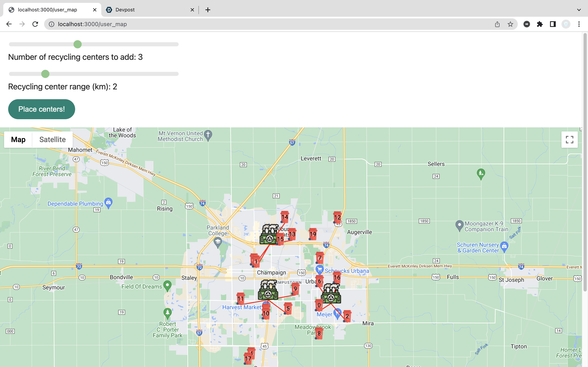Open Chrome extensions puzzle icon

(x=540, y=24)
